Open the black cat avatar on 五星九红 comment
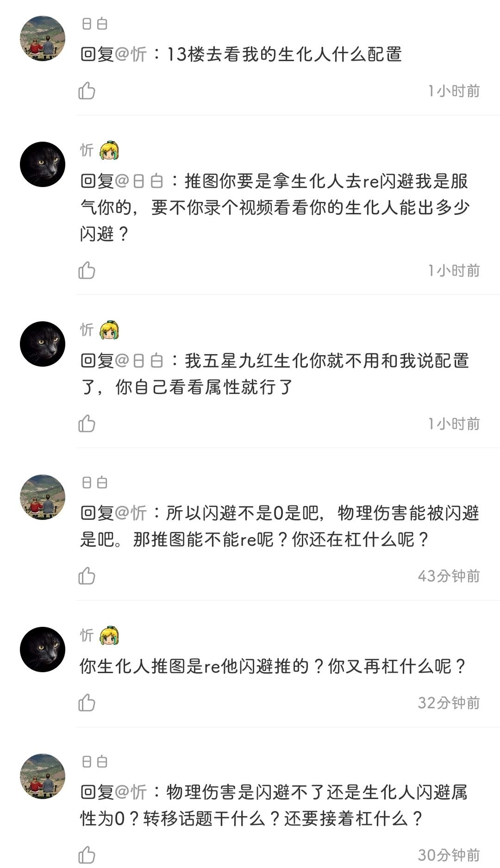This screenshot has width=500, height=868. point(43,344)
